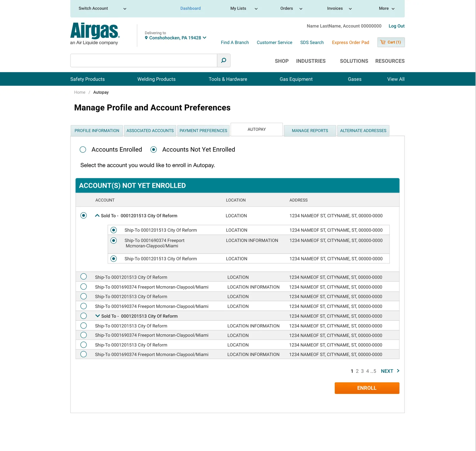Click the Airgas logo

(x=95, y=34)
